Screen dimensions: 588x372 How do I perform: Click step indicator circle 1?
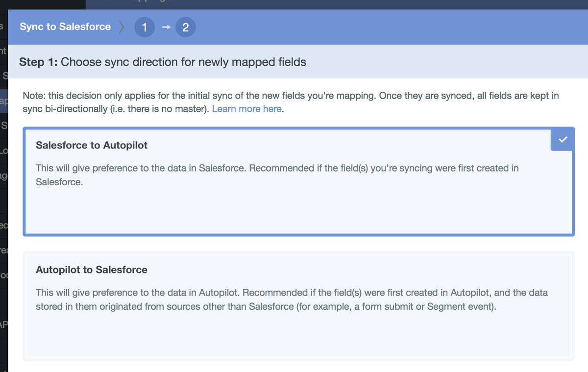(144, 27)
